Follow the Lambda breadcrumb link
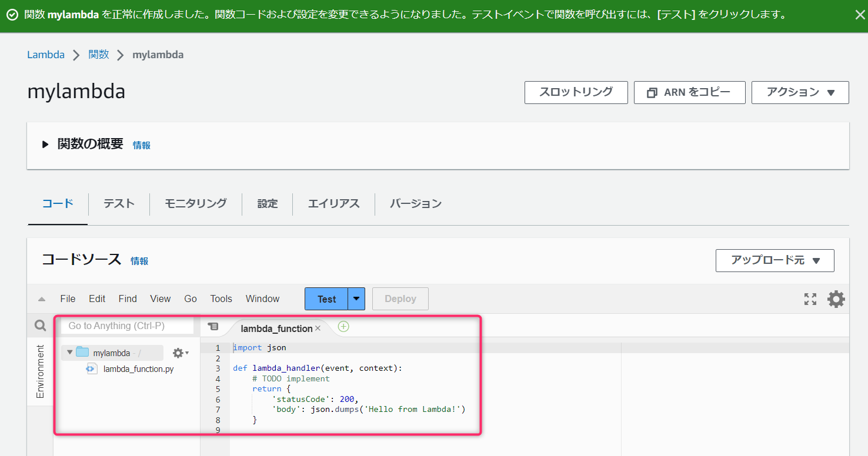Image resolution: width=868 pixels, height=456 pixels. (46, 54)
